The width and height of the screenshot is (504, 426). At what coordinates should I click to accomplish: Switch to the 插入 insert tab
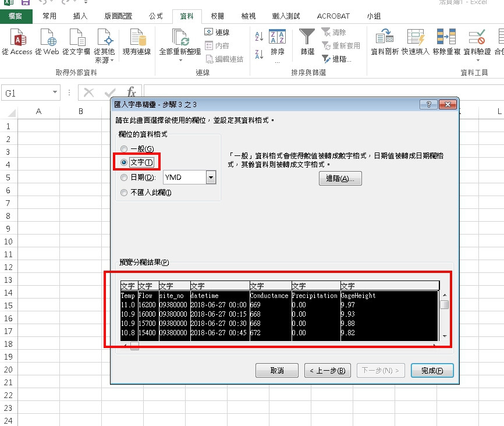[x=80, y=16]
